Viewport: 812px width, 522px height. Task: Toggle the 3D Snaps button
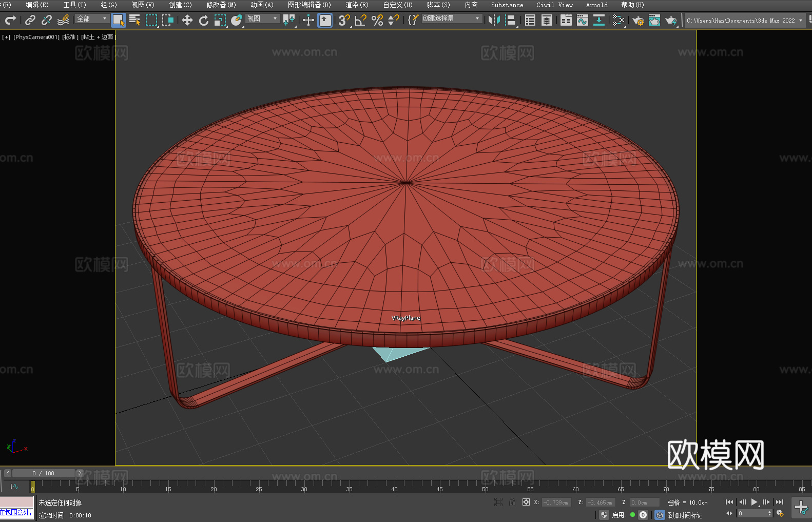(344, 20)
